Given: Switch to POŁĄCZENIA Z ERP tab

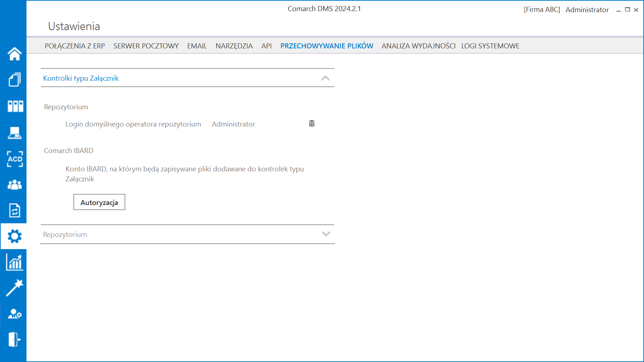Looking at the screenshot, I should click(x=75, y=46).
